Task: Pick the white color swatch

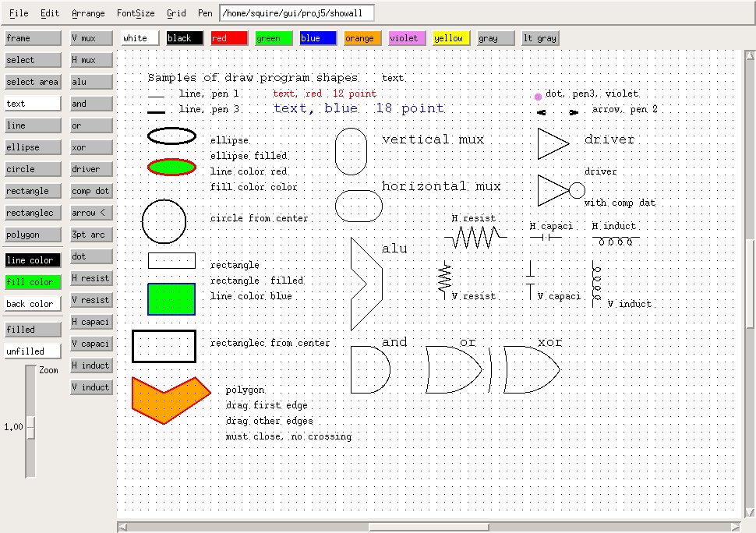Action: [x=140, y=38]
